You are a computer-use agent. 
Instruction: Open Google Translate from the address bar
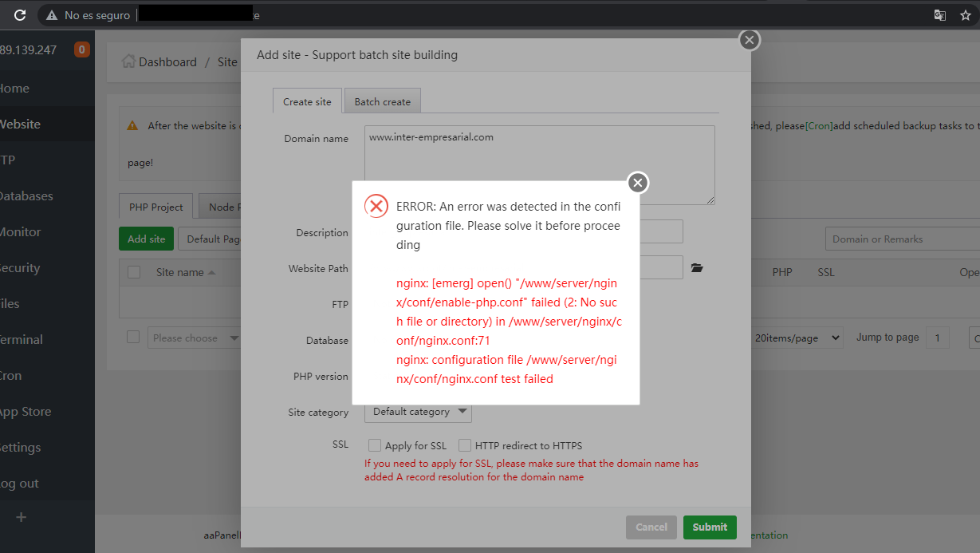coord(939,14)
